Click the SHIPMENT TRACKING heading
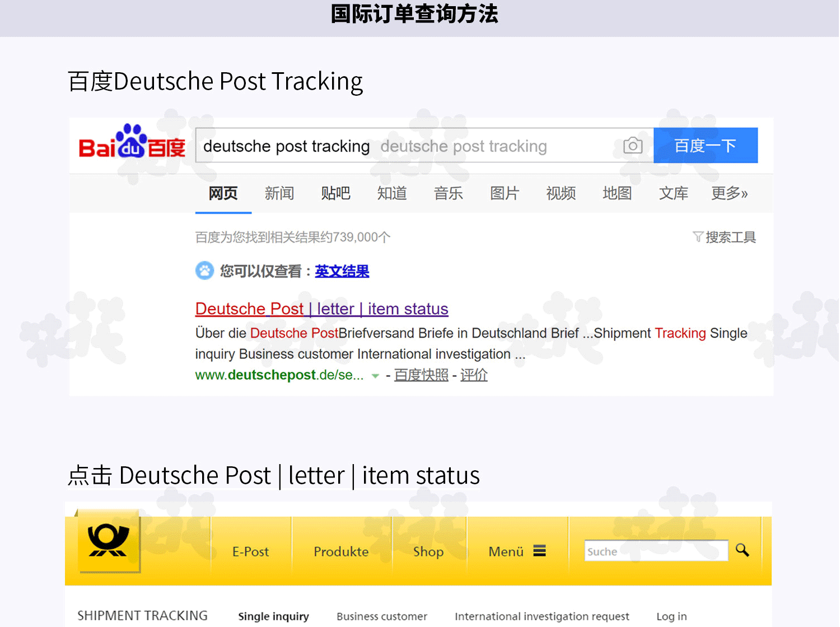Screen dimensions: 840x627 point(142,616)
